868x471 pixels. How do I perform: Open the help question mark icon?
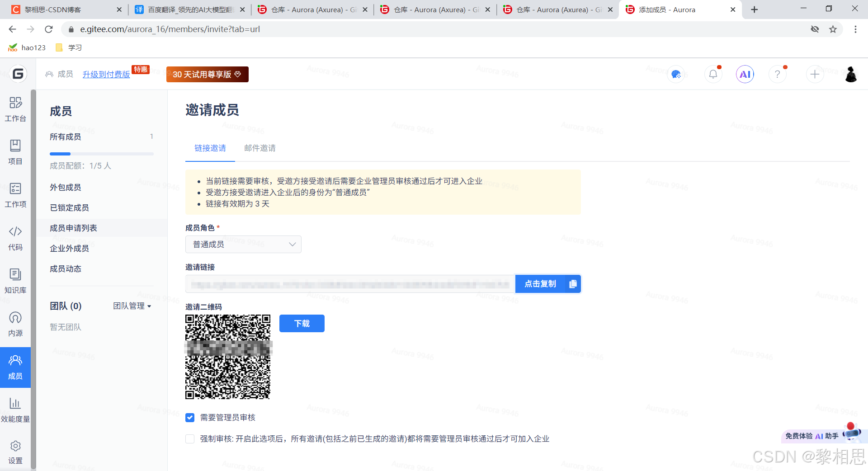[x=778, y=74]
